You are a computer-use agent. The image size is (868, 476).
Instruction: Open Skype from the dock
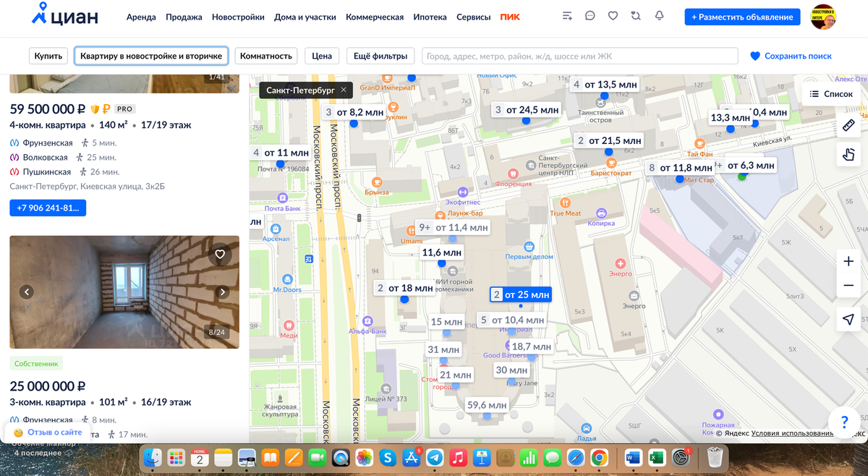(x=388, y=457)
